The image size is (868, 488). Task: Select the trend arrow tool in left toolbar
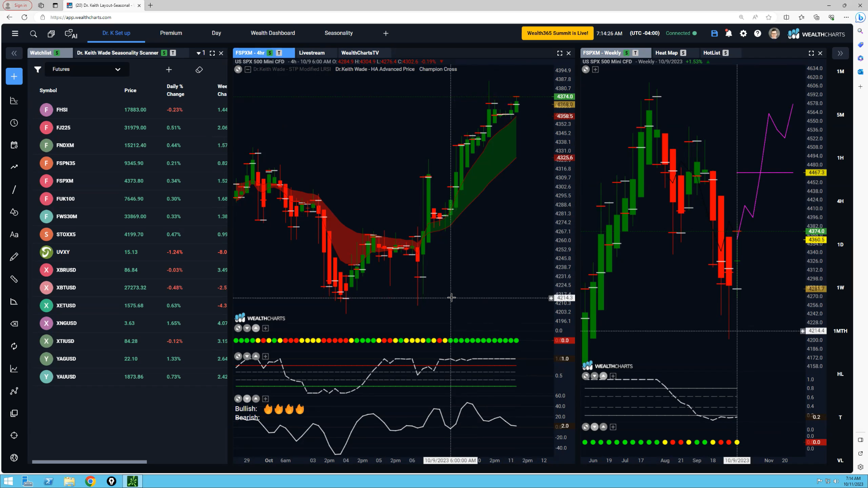14,167
